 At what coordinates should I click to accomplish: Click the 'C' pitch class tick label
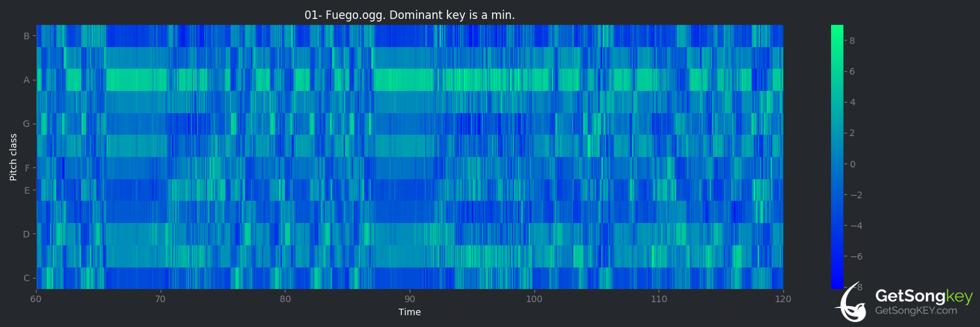click(27, 278)
